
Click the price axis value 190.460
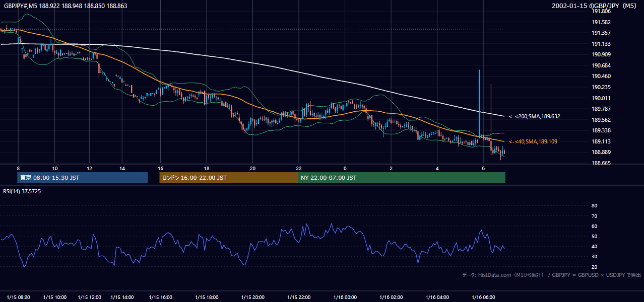click(x=601, y=77)
